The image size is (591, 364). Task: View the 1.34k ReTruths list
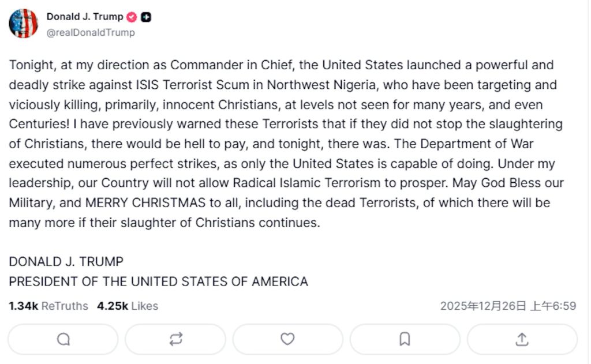pos(48,306)
